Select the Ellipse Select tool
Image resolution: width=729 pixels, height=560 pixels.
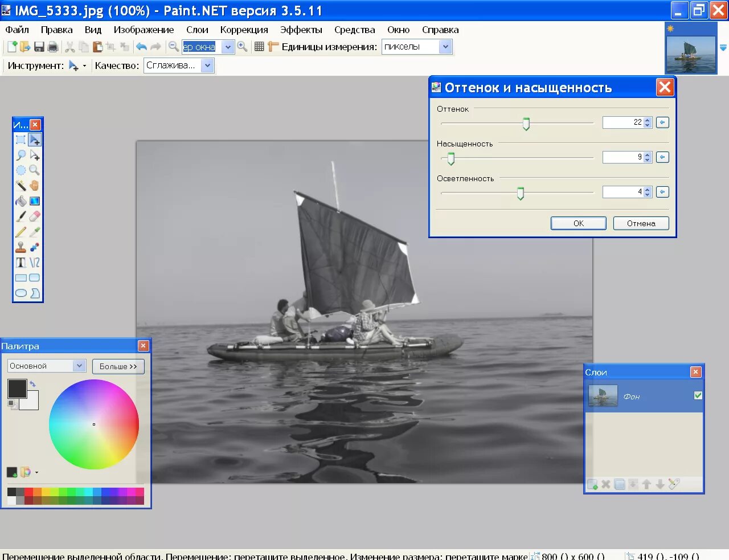click(21, 170)
